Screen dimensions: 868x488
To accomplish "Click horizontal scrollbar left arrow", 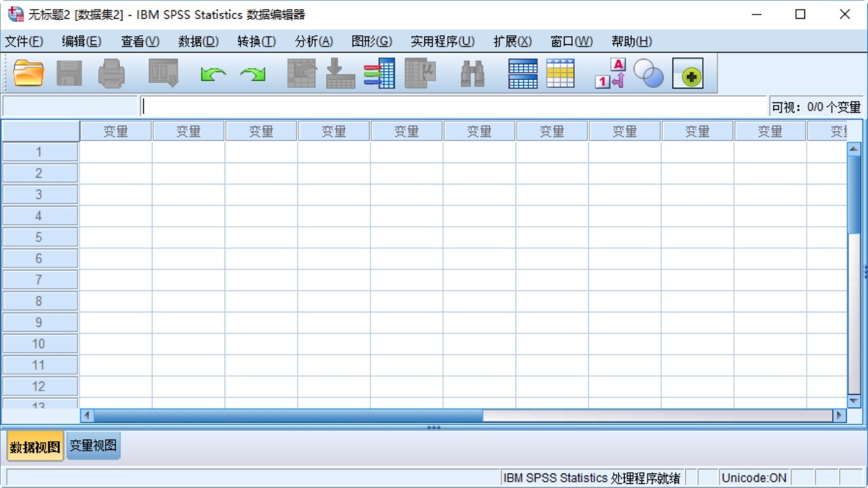I will tap(87, 415).
